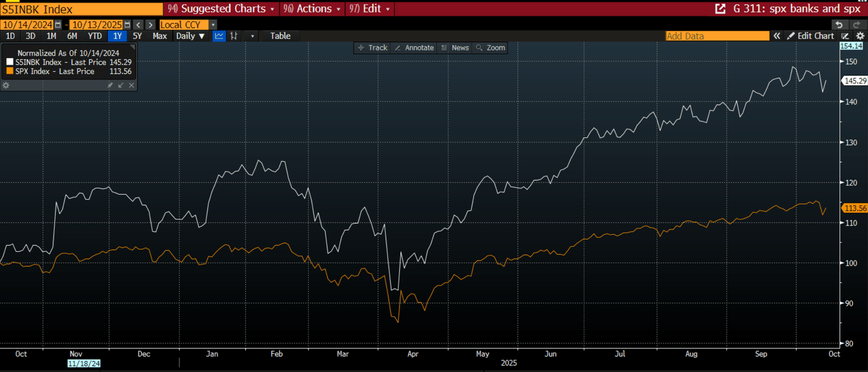
Task: Click the redo arrow icon
Action: (x=857, y=25)
